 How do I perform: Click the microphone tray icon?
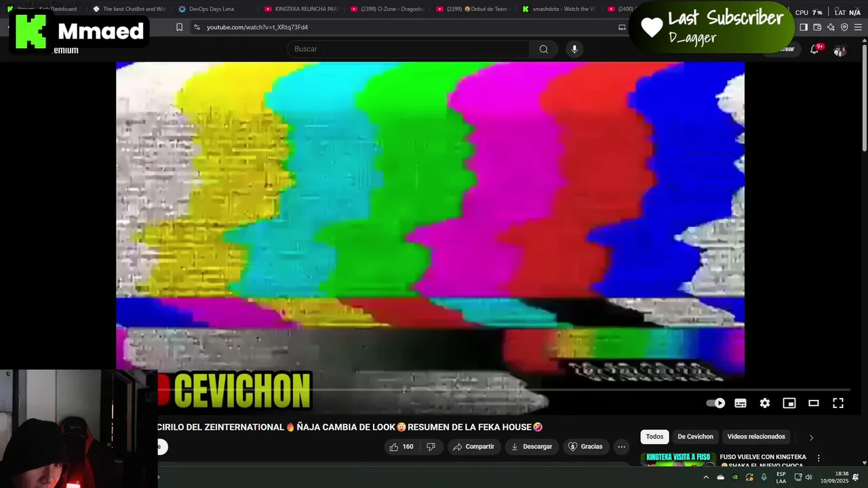[764, 477]
